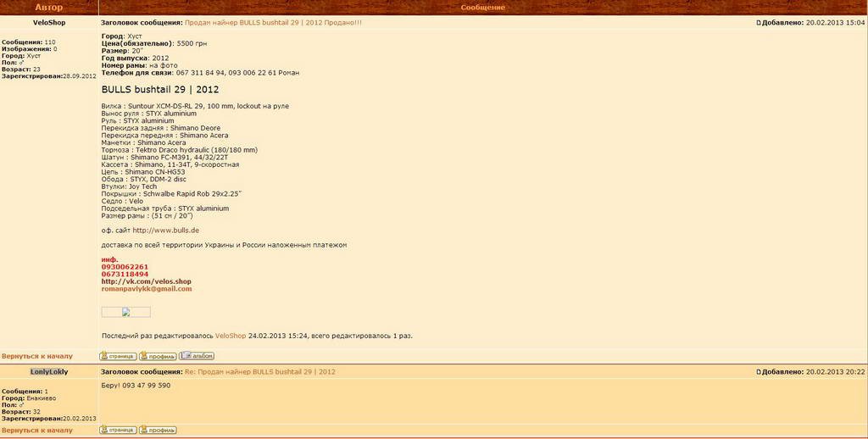Click the broken image in the signature
This screenshot has width=868, height=439.
tap(125, 312)
